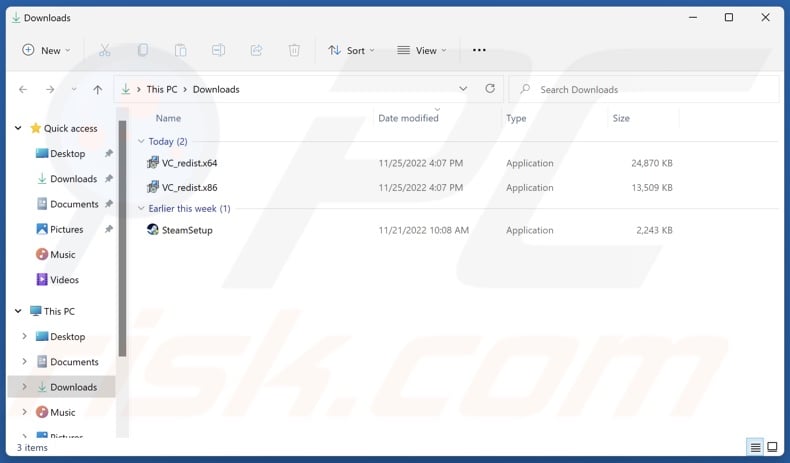
Task: Click the Share icon in toolbar
Action: tap(256, 50)
